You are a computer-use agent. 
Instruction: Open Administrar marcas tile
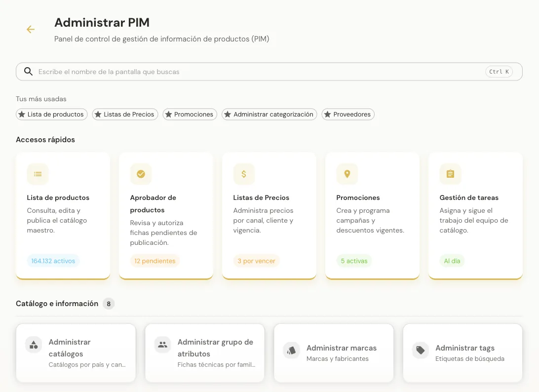334,353
